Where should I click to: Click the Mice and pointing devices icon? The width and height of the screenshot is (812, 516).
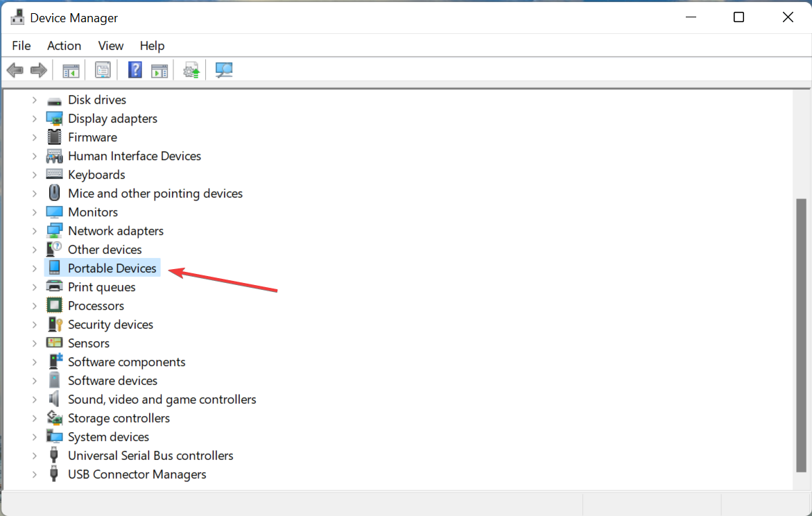coord(54,193)
